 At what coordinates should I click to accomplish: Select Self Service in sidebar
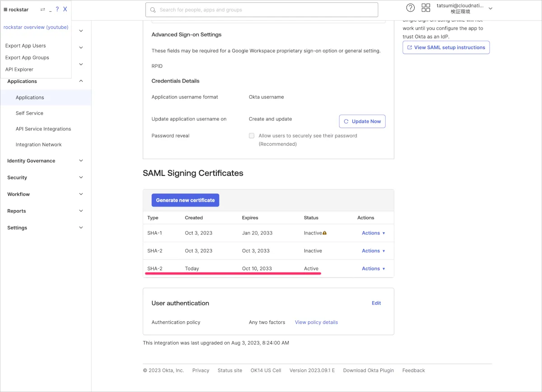(x=29, y=113)
